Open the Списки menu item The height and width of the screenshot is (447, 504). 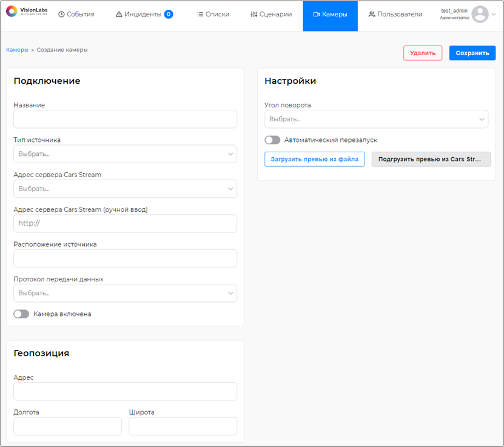point(213,15)
